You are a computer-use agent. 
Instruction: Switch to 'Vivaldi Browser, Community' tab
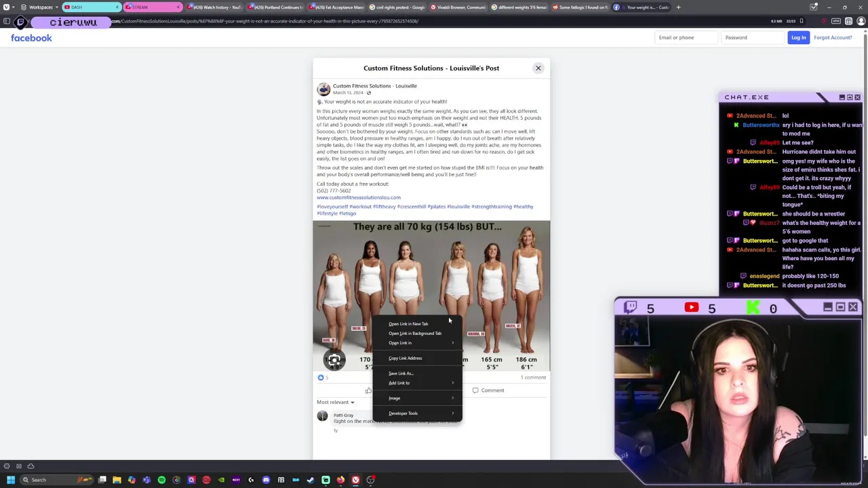coord(459,7)
